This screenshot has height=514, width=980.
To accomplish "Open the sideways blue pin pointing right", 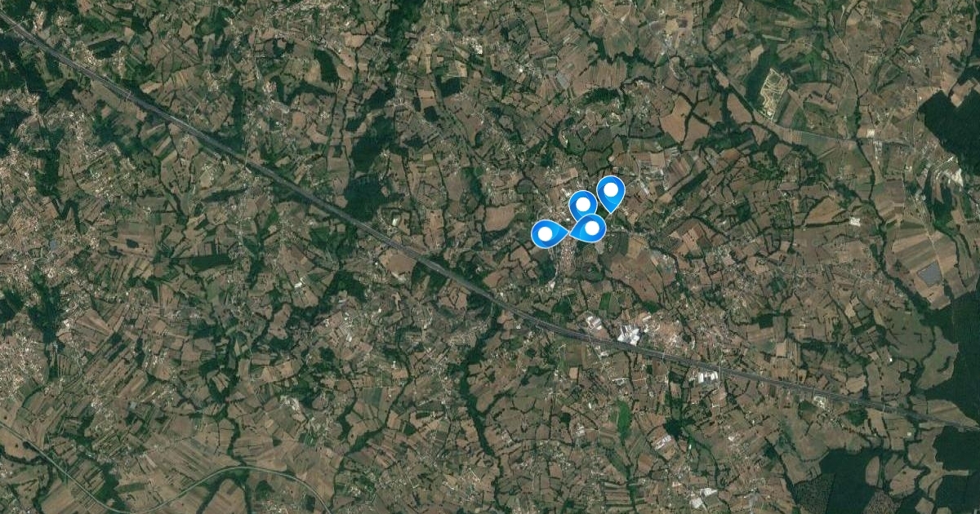I will point(549,234).
